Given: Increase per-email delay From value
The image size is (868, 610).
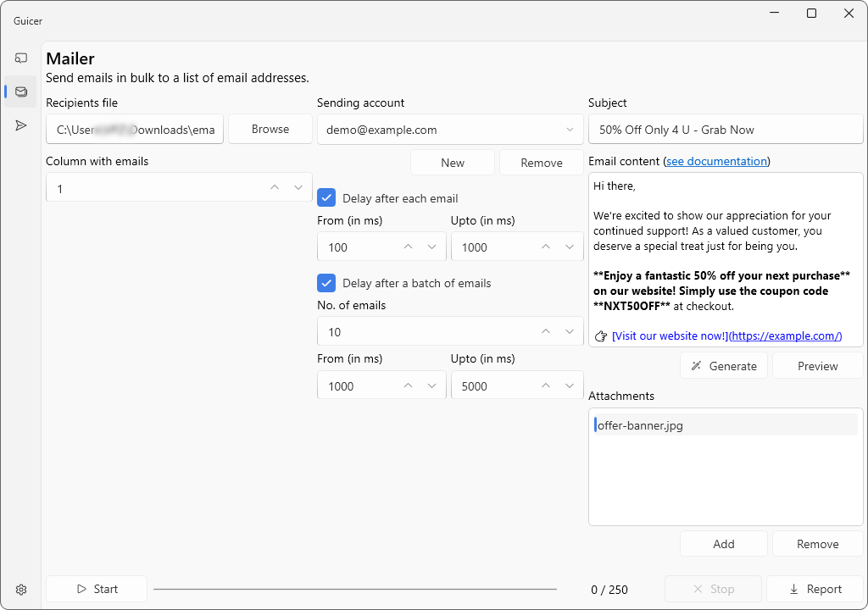Looking at the screenshot, I should (408, 247).
